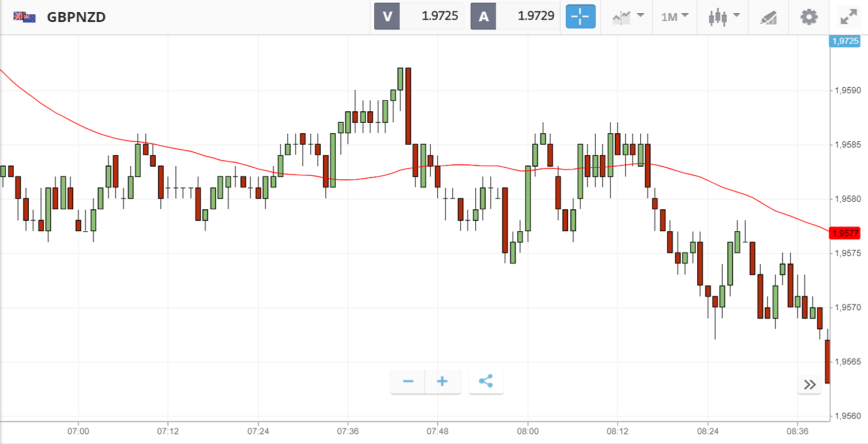Viewport: 868px width, 444px height.
Task: Open the compare charts dropdown
Action: (x=627, y=17)
